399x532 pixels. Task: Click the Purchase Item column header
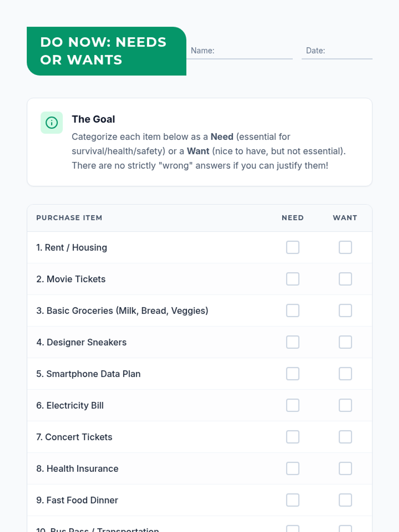coord(69,218)
